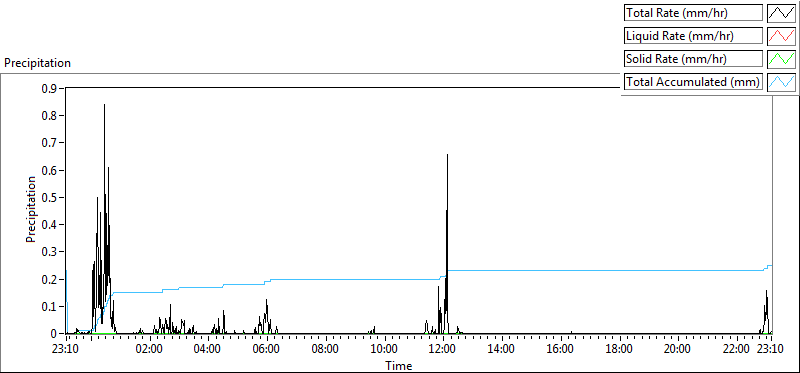Click the 0 y-axis minimum value
800x373 pixels.
click(56, 334)
